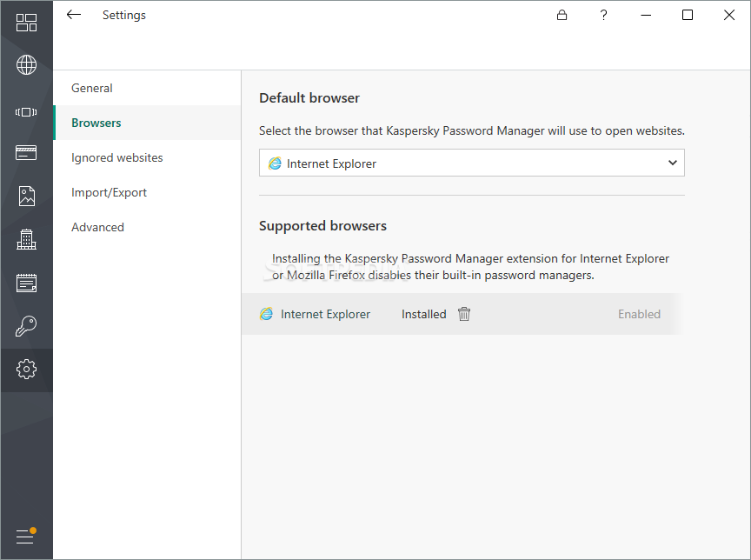This screenshot has height=560, width=751.
Task: Click the Default browser heading
Action: pyautogui.click(x=309, y=98)
